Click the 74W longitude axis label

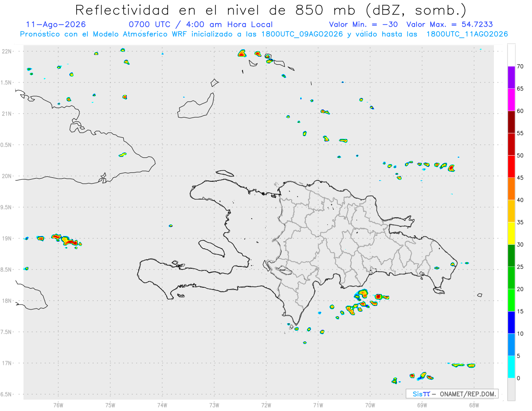[162, 405]
